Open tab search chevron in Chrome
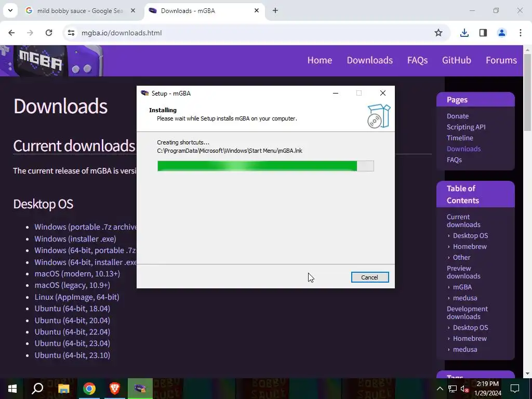The image size is (532, 399). pyautogui.click(x=10, y=10)
